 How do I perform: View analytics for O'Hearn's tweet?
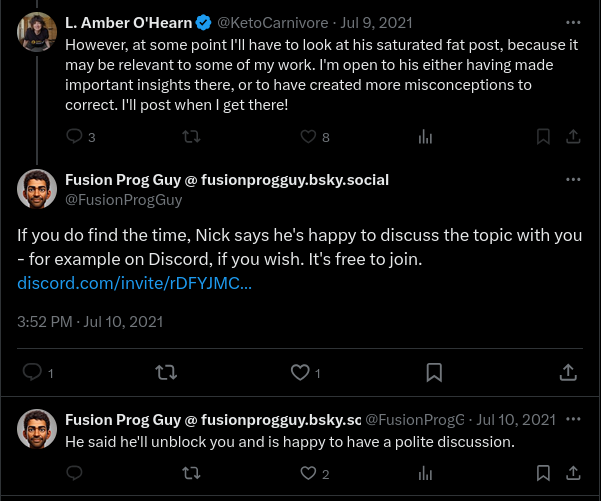click(x=425, y=137)
